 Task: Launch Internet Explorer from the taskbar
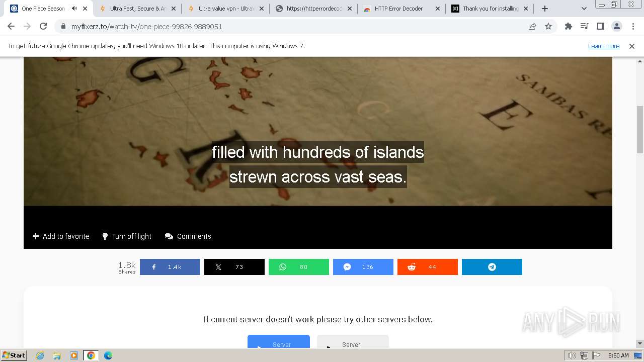[40, 355]
